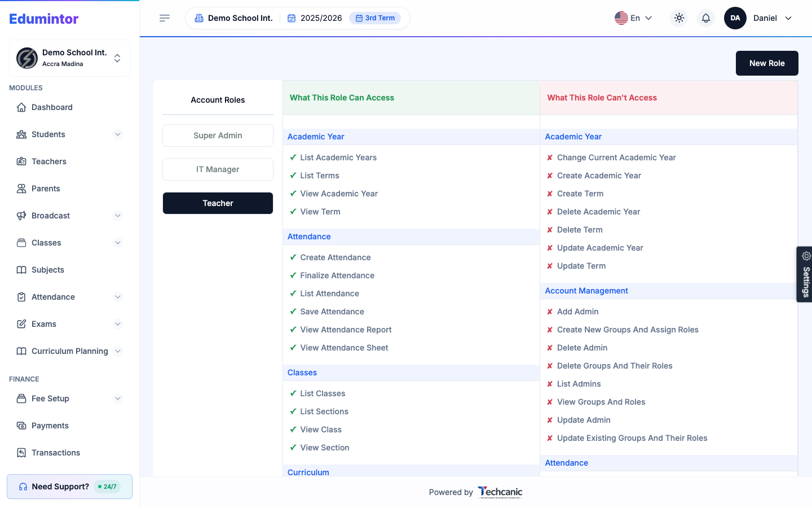
Task: Click the Parents sidebar icon
Action: pos(21,189)
